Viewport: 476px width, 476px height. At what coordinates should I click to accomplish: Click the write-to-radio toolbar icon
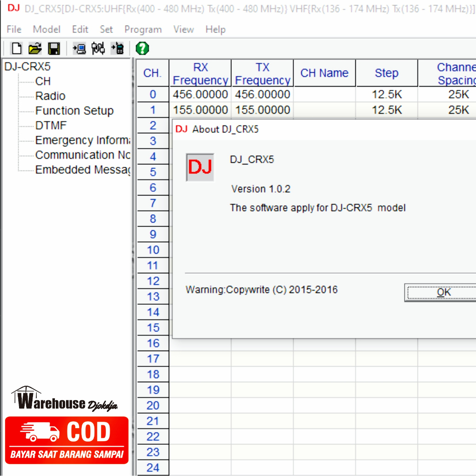click(x=117, y=48)
